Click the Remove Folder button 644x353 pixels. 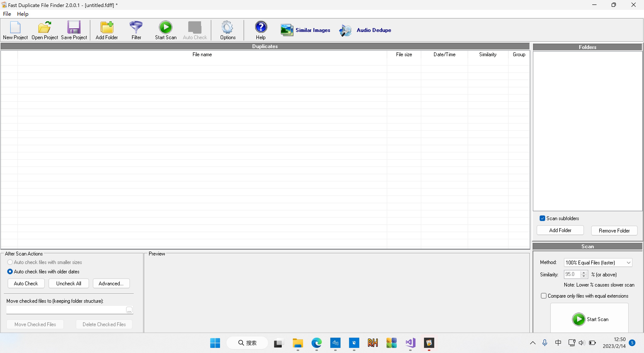(x=614, y=231)
